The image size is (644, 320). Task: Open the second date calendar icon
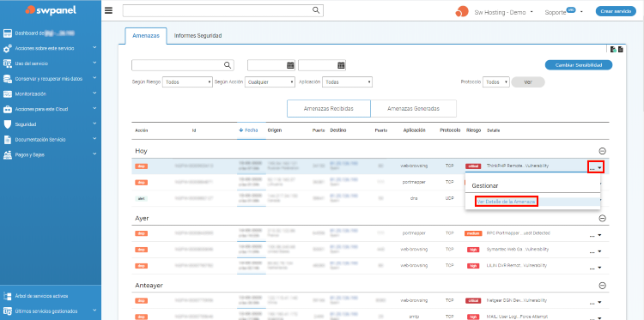tap(341, 65)
